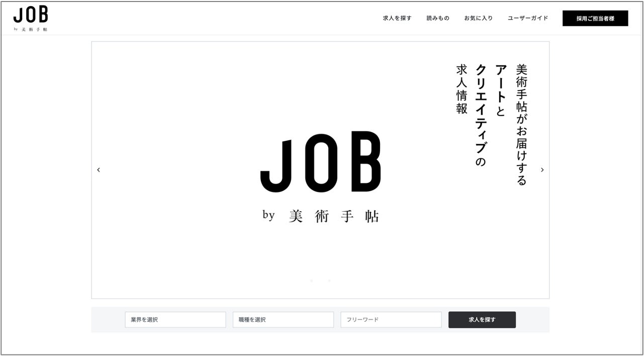The width and height of the screenshot is (644, 356).
Task: Select the second carousel pagination dot
Action: coord(329,281)
